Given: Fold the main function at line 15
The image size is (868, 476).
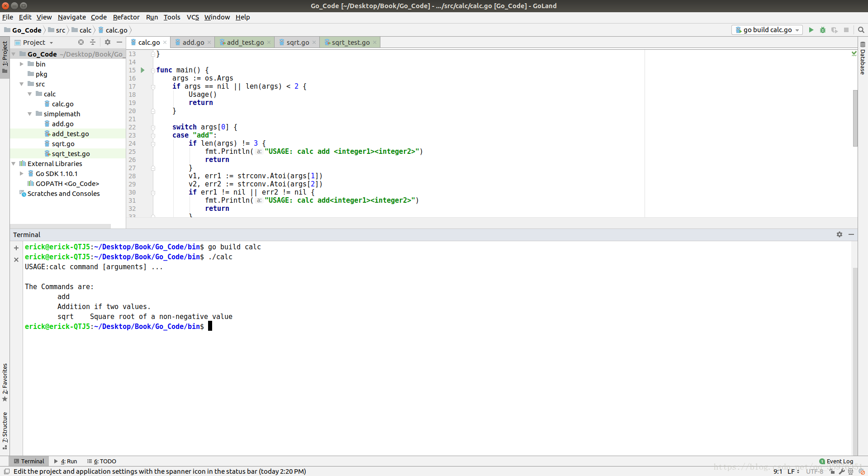Looking at the screenshot, I should (x=153, y=70).
